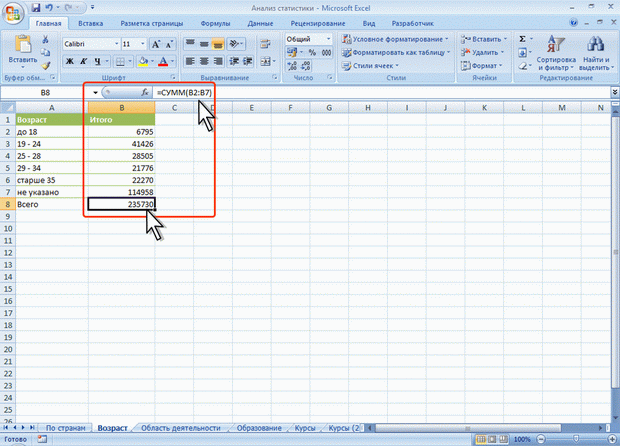
Task: Click the fx insert function button
Action: pos(145,93)
